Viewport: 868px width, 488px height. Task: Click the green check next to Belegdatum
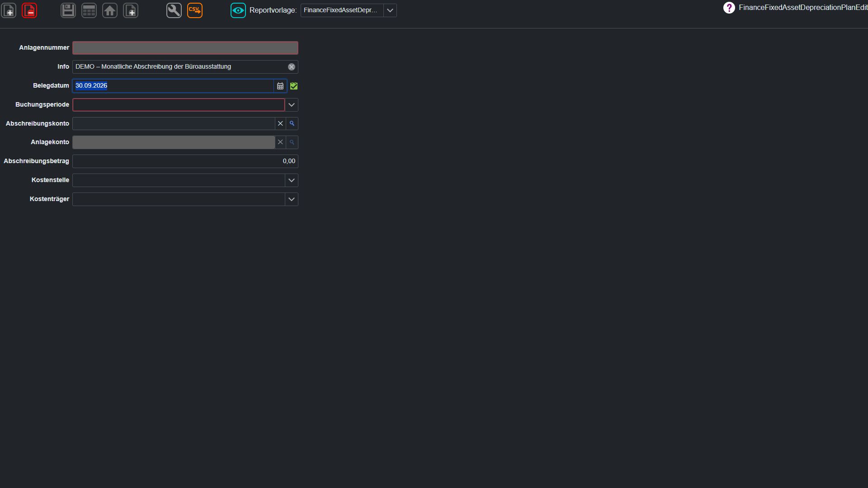(x=294, y=86)
